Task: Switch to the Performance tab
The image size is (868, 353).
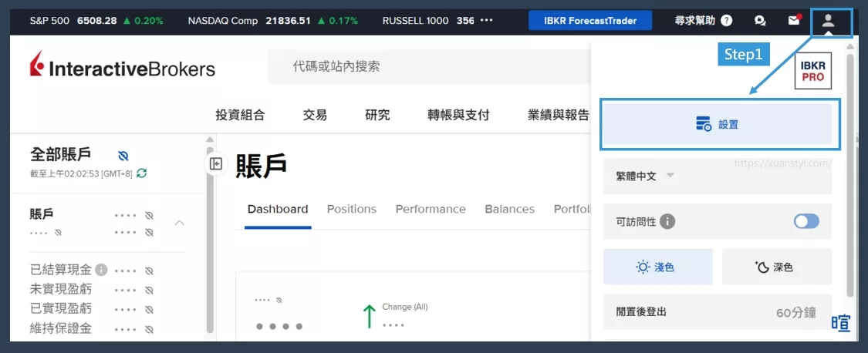Action: [x=431, y=209]
